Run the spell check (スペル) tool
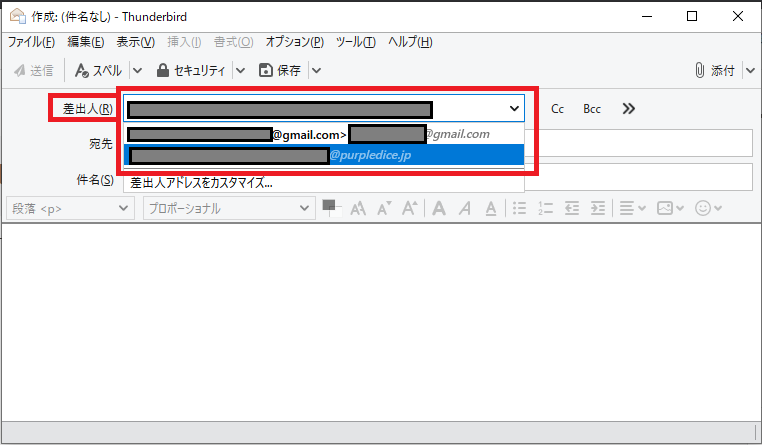 98,71
